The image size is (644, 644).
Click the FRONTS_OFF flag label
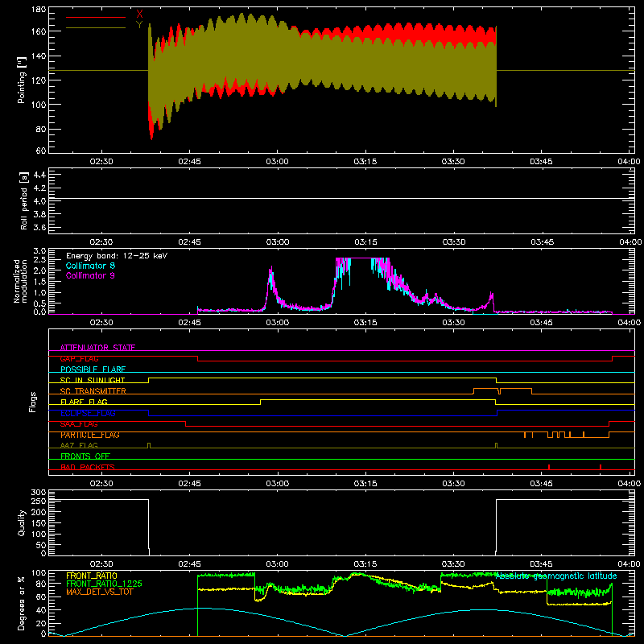85,456
